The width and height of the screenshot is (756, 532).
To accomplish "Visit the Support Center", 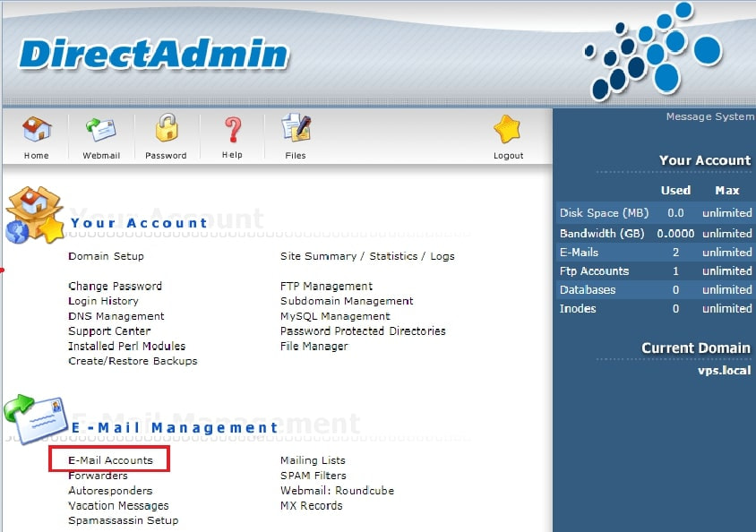I will click(109, 331).
